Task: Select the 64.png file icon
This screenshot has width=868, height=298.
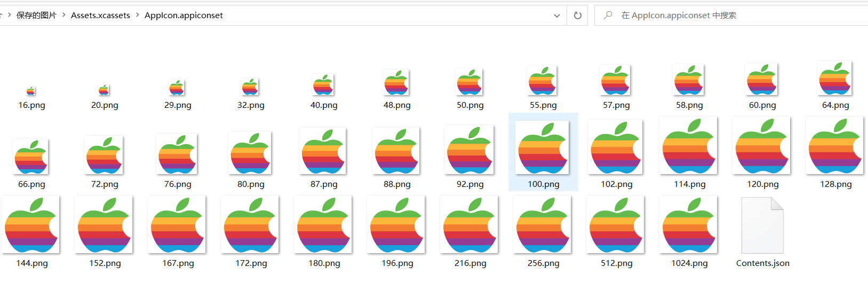Action: pyautogui.click(x=835, y=78)
